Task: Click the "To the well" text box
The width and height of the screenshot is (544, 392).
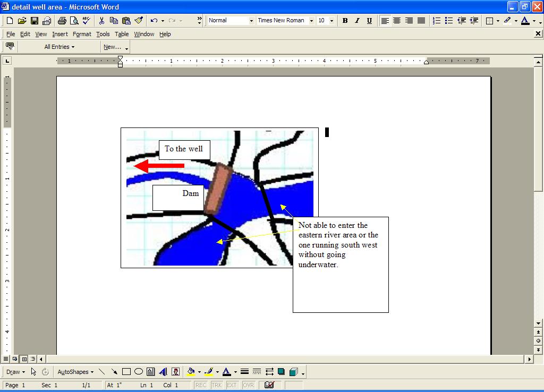Action: 184,150
